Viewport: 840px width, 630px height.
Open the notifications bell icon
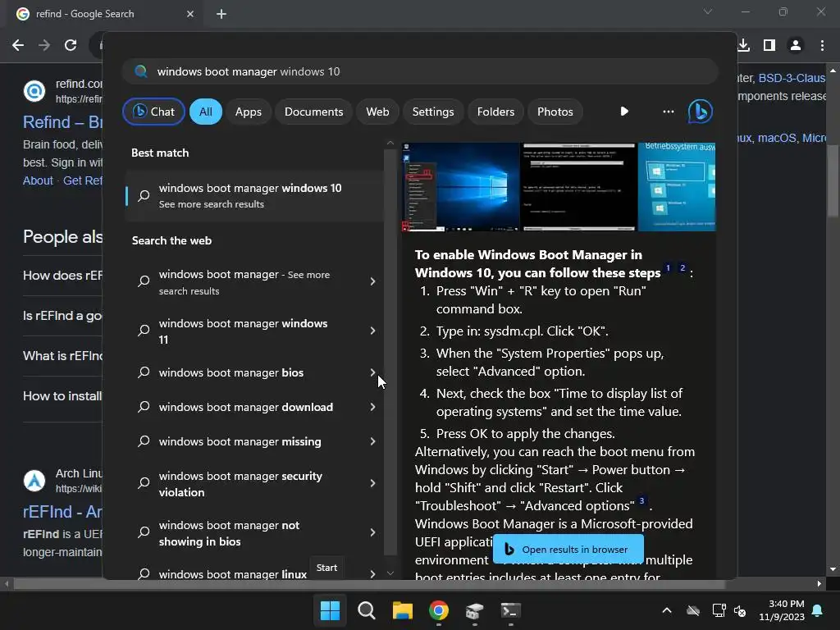point(818,610)
